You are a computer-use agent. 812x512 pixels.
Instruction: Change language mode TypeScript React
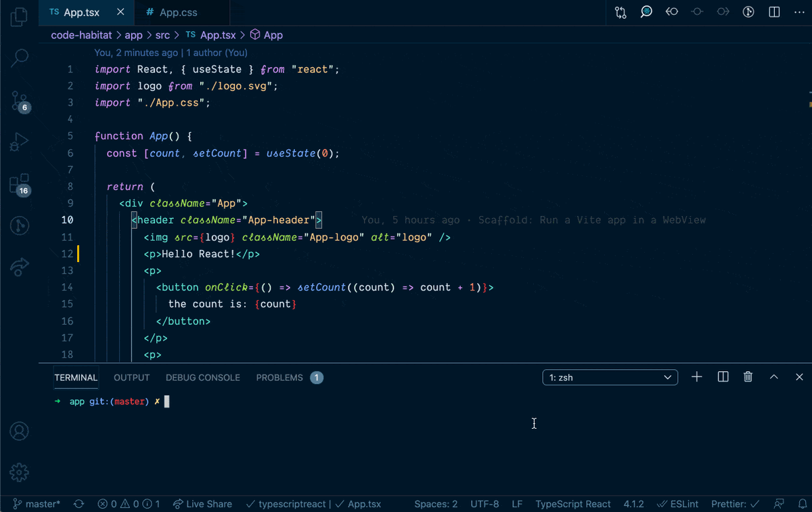point(573,504)
